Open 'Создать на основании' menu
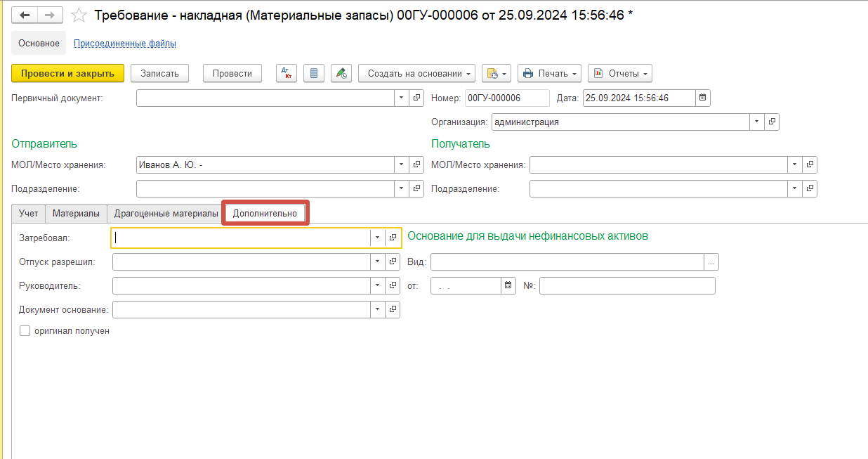This screenshot has width=868, height=459. [417, 73]
